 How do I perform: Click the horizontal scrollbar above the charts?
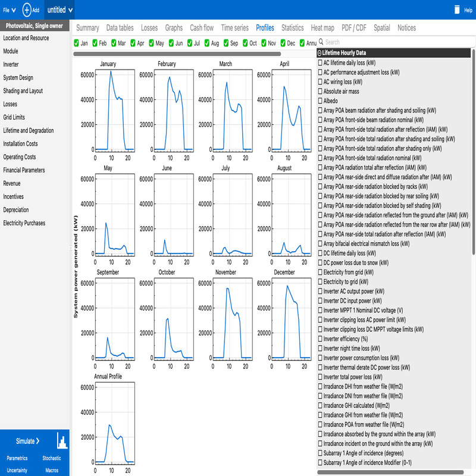point(177,54)
